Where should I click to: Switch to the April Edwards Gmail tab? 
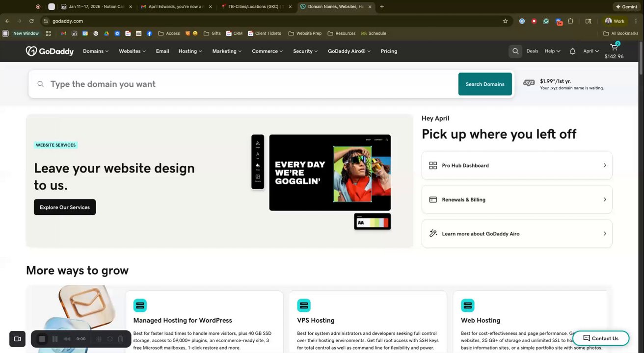point(176,7)
